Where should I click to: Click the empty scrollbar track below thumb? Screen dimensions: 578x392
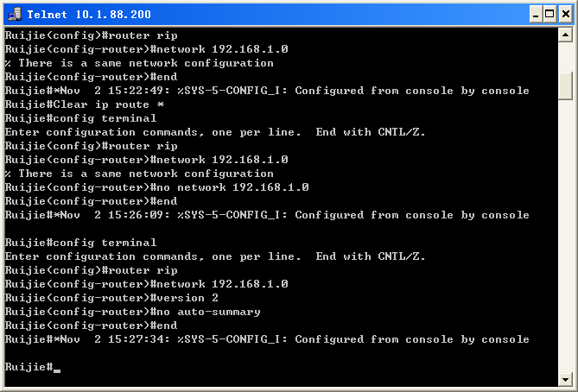pyautogui.click(x=565, y=242)
